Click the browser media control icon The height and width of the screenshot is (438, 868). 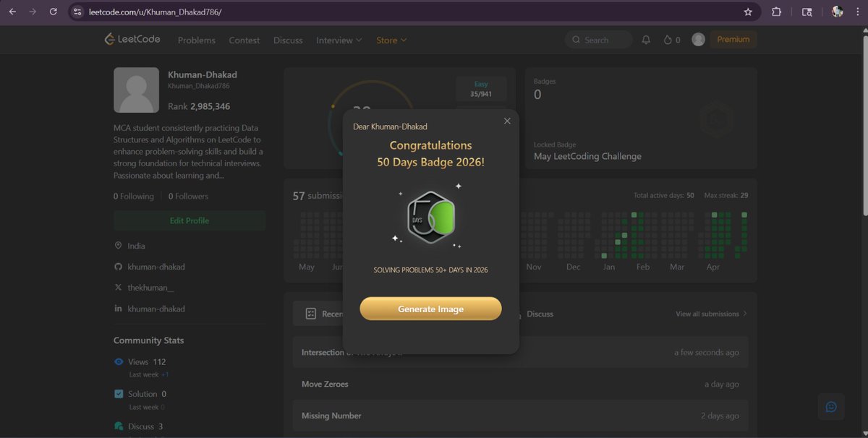point(807,12)
